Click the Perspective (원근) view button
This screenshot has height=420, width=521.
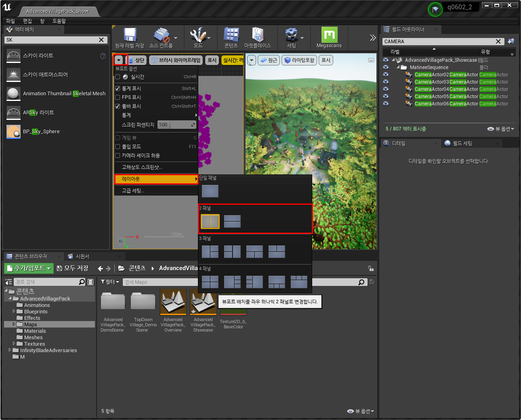point(269,60)
